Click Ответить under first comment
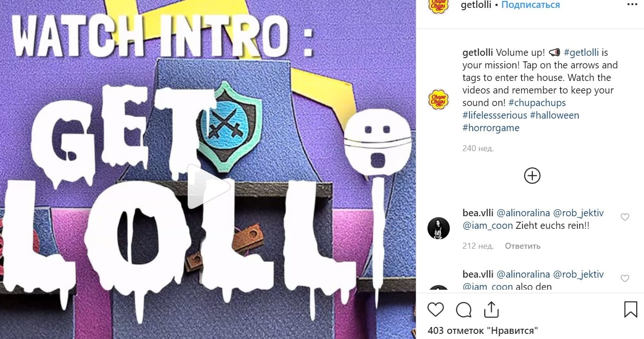This screenshot has height=339, width=644. 523,246
